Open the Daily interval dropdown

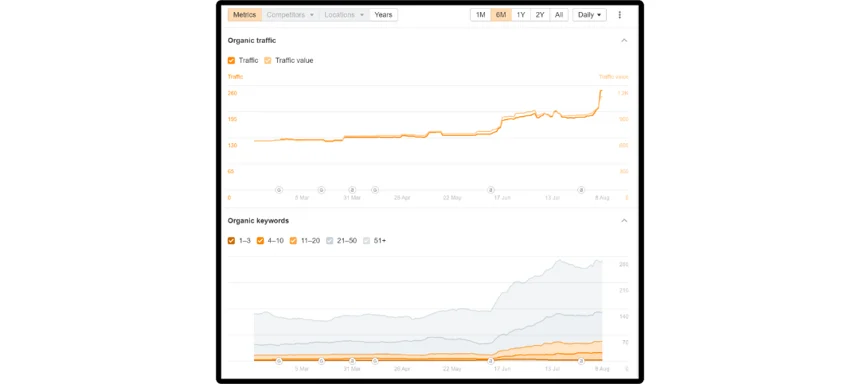590,15
